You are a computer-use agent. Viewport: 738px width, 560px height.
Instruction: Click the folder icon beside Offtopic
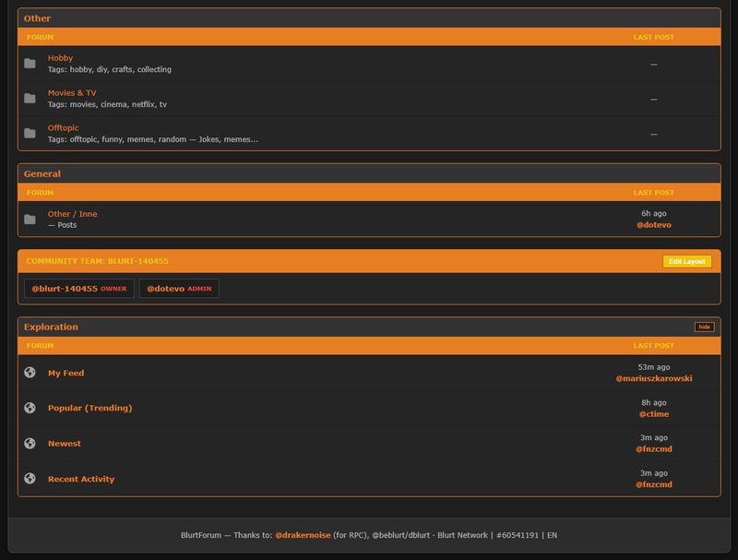click(x=30, y=133)
